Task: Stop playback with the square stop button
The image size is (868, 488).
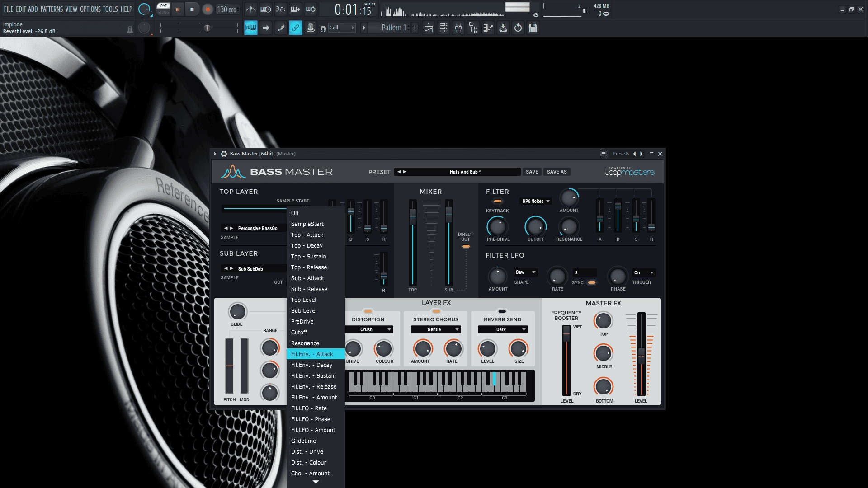Action: (192, 9)
